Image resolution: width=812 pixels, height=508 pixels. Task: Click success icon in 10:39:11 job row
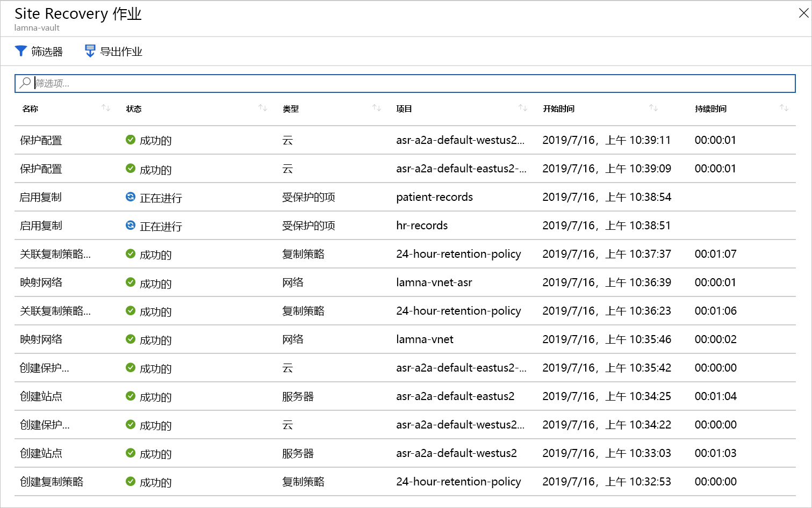pyautogui.click(x=131, y=140)
